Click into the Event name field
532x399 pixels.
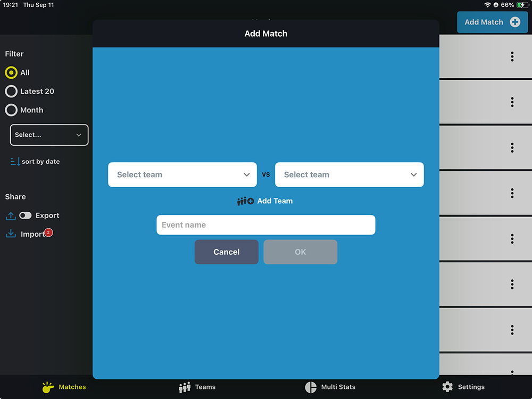click(265, 225)
